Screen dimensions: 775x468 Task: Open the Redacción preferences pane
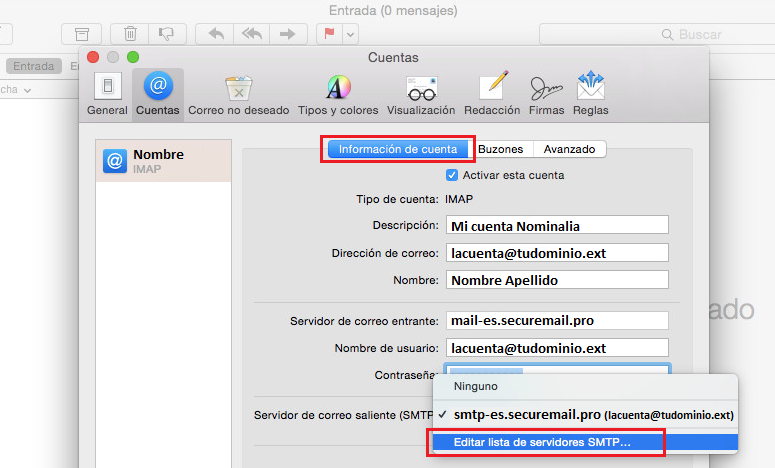click(494, 93)
